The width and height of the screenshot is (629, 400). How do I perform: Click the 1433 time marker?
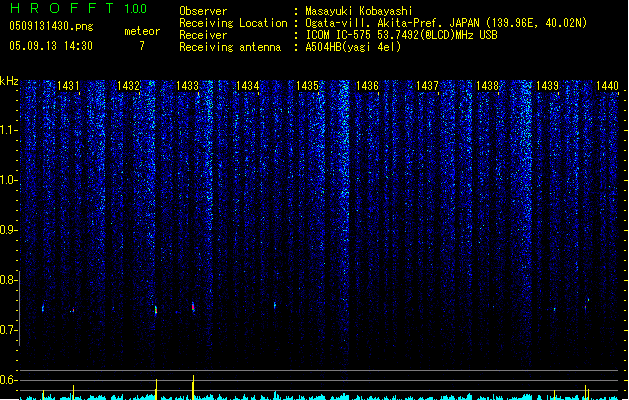click(x=188, y=85)
